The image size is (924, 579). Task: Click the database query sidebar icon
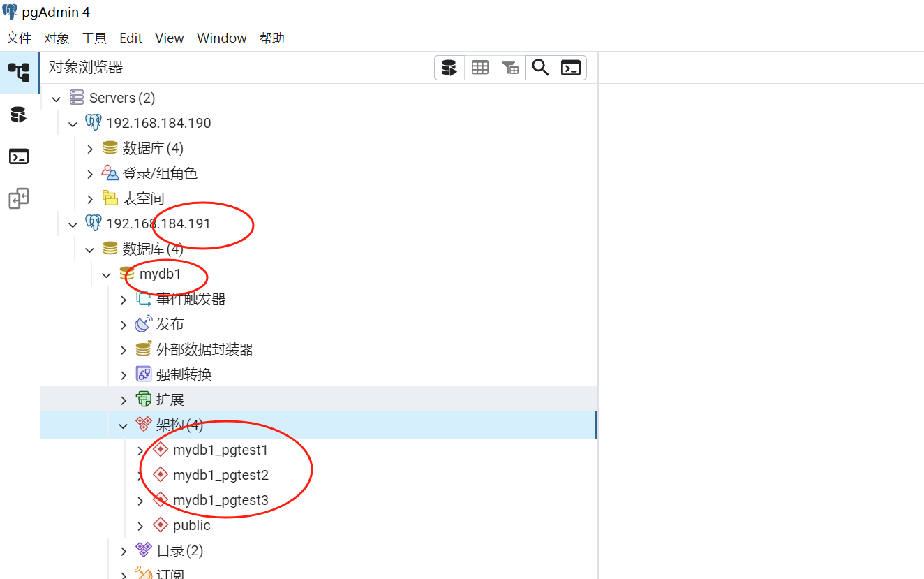pos(19,115)
